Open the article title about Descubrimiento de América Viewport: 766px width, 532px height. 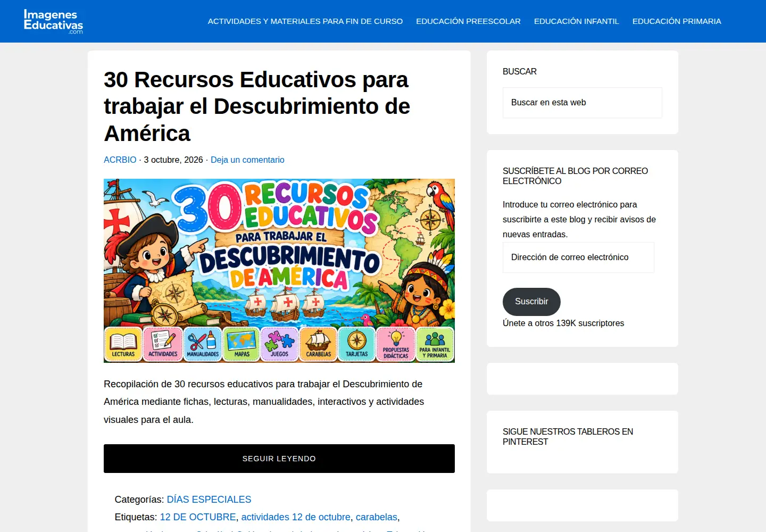(257, 106)
